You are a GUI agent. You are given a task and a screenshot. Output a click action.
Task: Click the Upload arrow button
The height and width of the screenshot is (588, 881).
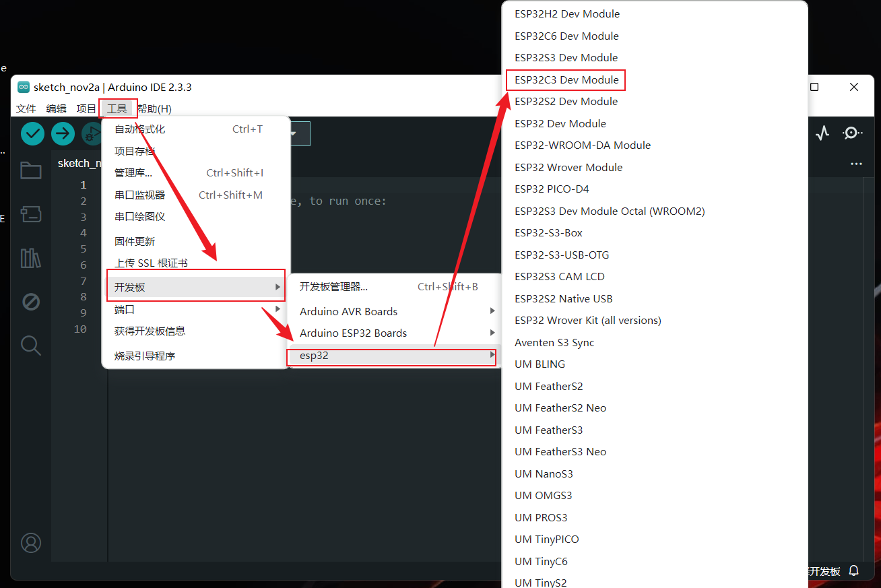point(63,133)
